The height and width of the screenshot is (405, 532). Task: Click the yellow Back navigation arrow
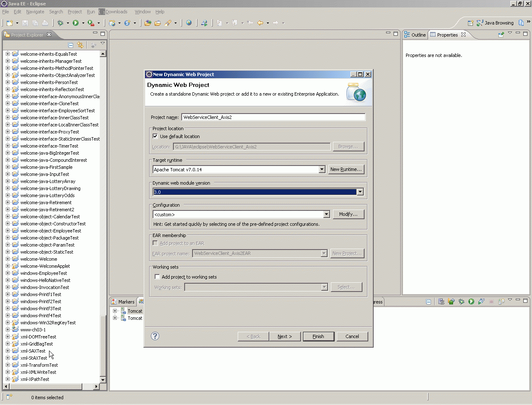click(260, 23)
